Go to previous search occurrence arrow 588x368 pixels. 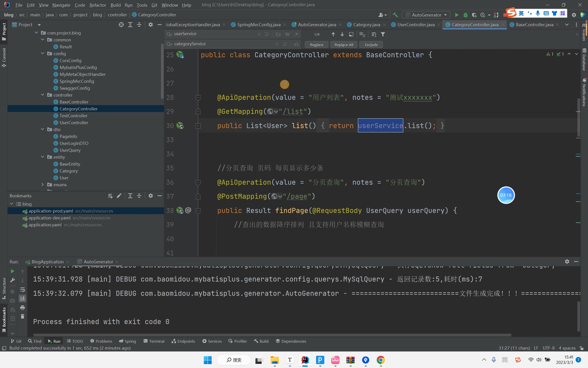pyautogui.click(x=333, y=34)
